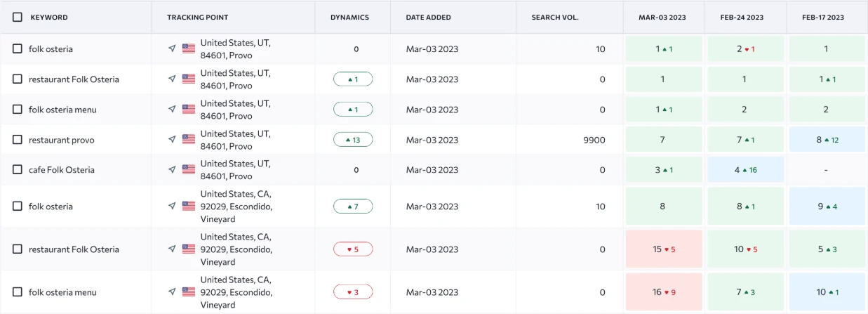
Task: Click the green +13 dynamics badge
Action: click(353, 140)
